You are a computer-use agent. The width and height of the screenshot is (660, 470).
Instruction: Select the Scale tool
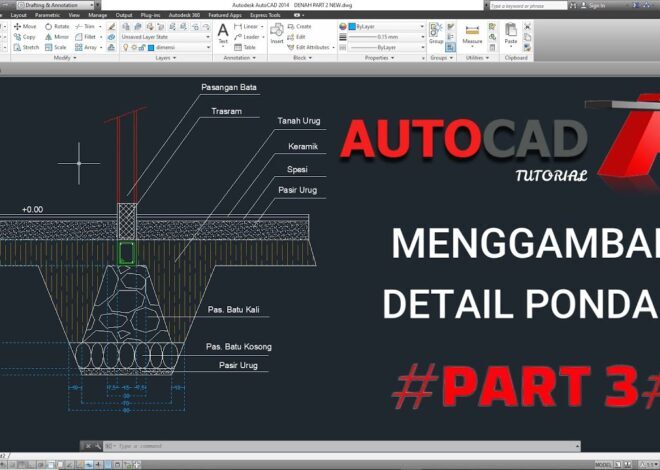tap(56, 48)
